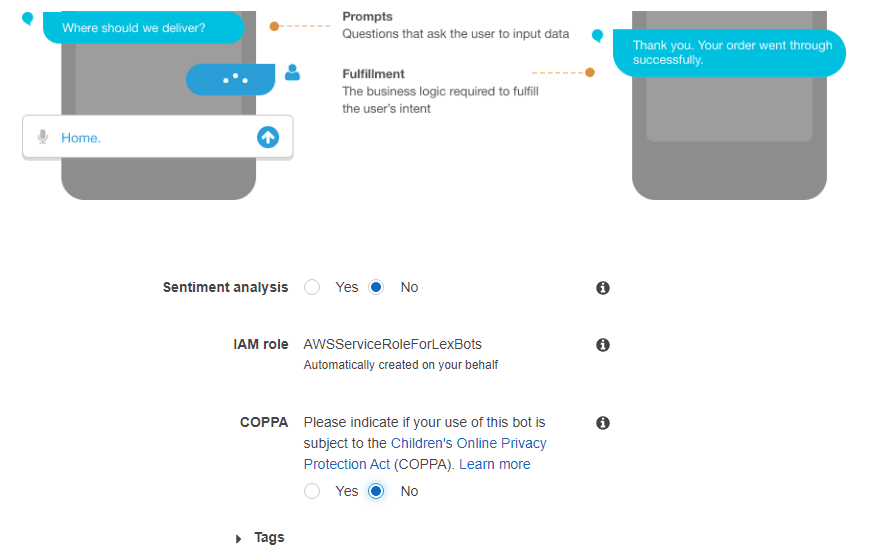Screen dimensions: 869x550
Task: Click the typing dots speech bubble
Action: (x=231, y=79)
